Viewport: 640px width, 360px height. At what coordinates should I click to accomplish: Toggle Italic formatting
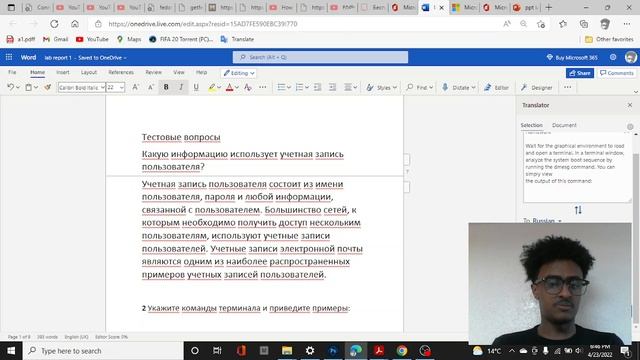click(181, 87)
